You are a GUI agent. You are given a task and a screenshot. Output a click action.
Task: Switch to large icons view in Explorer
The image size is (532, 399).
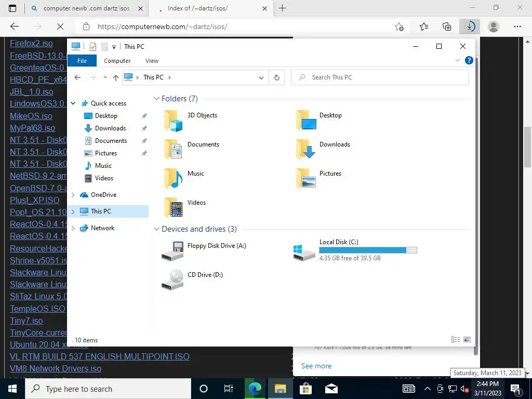tap(467, 340)
